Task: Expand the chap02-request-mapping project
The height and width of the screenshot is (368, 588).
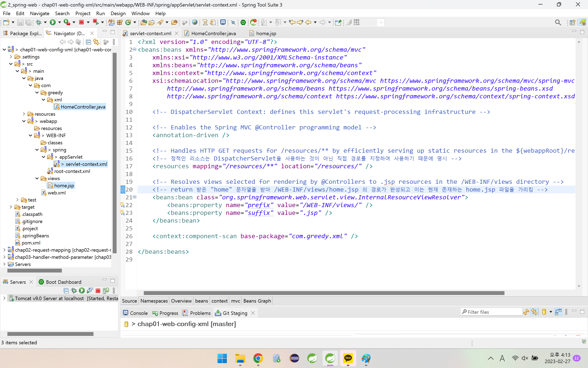Action: tap(4, 250)
